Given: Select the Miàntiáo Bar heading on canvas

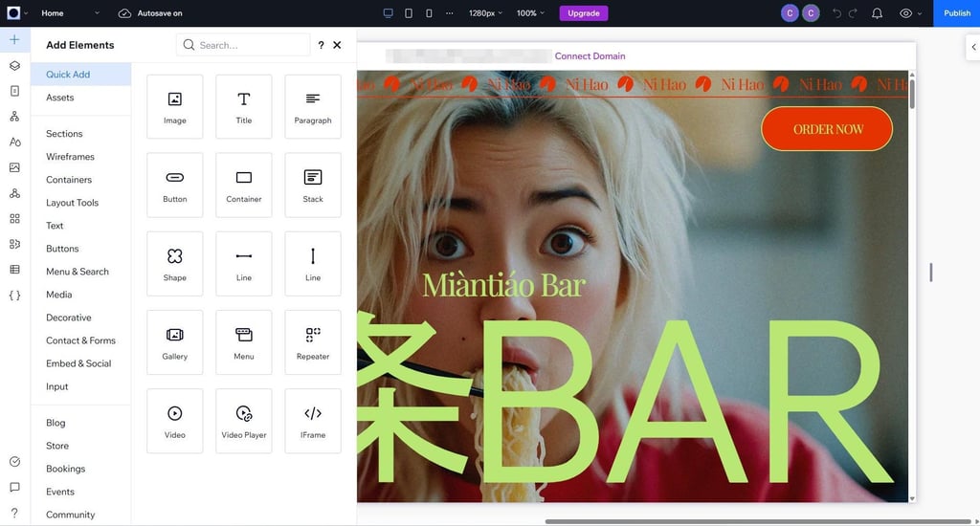Looking at the screenshot, I should click(x=503, y=286).
